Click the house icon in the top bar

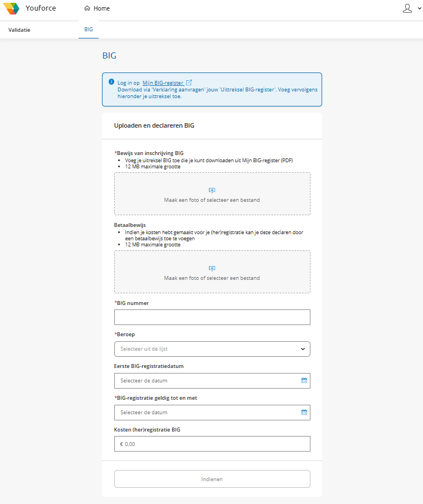[x=87, y=8]
